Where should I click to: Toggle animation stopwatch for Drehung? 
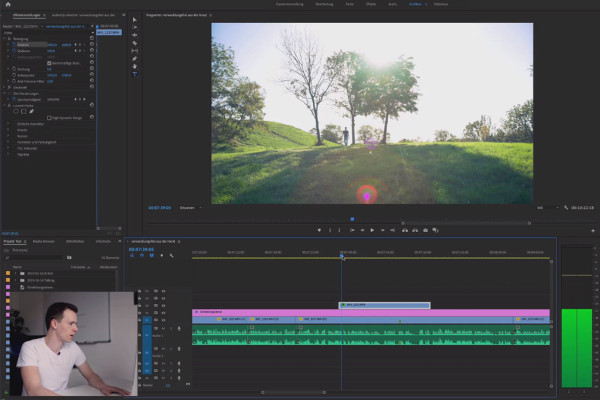(14, 69)
